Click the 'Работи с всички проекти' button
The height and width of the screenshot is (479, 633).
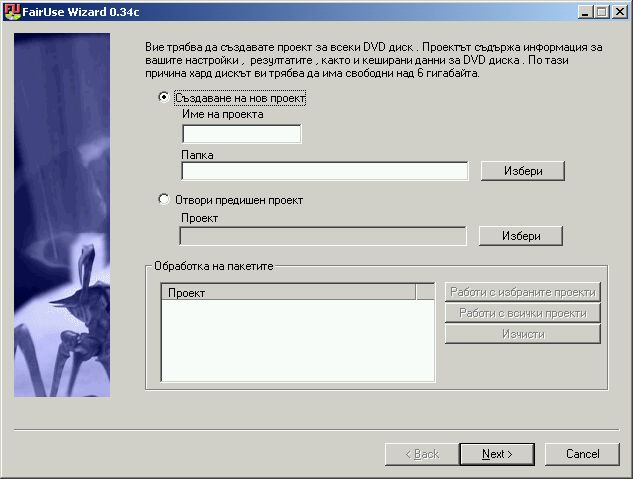click(x=523, y=313)
